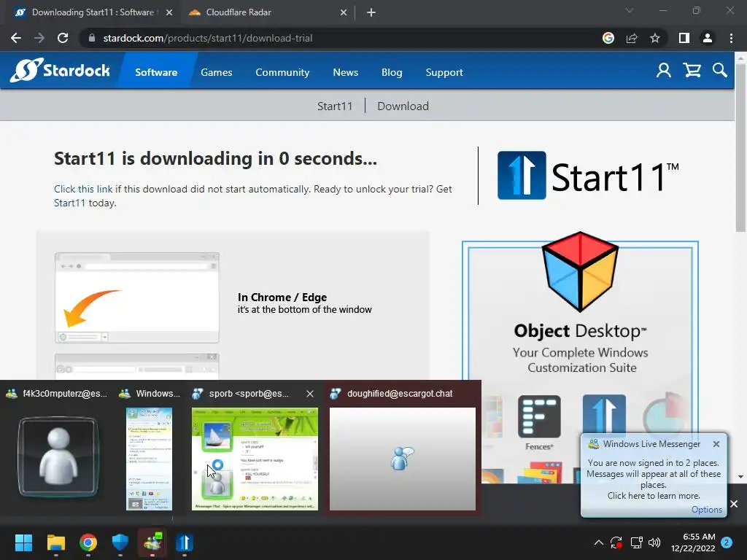The height and width of the screenshot is (560, 747).
Task: Select doughified@escargot.chat window thumbnail
Action: coord(403,459)
